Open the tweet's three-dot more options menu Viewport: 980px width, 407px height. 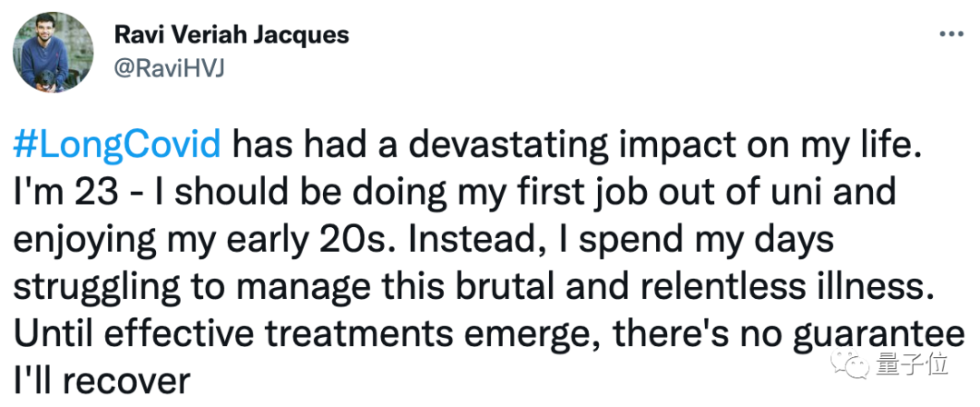[x=950, y=34]
